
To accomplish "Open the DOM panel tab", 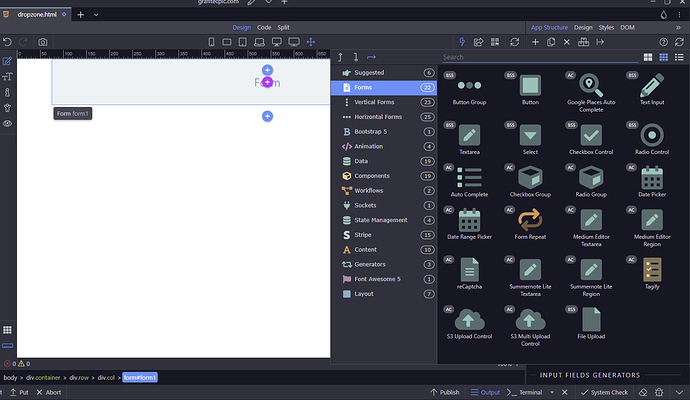I will [x=627, y=27].
